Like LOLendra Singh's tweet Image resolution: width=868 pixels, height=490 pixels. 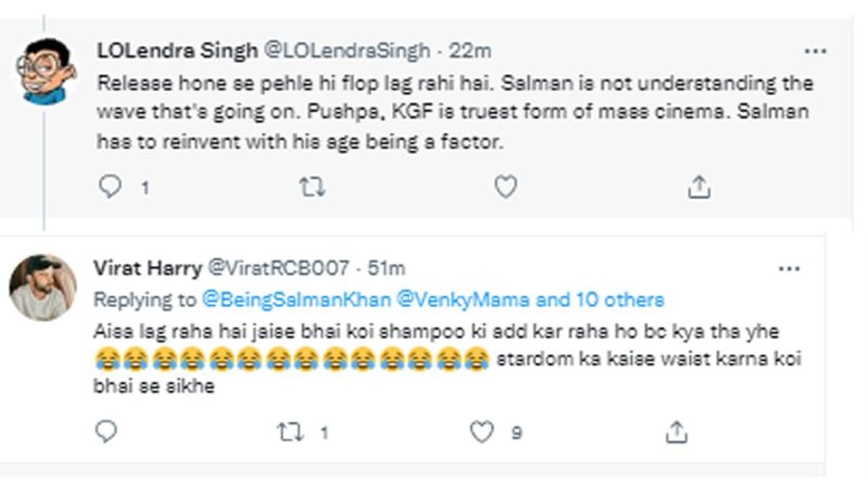coord(505,187)
